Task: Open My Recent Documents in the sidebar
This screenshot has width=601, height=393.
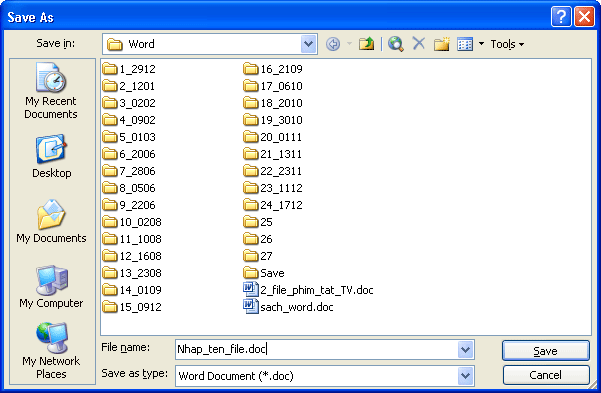Action: point(51,91)
